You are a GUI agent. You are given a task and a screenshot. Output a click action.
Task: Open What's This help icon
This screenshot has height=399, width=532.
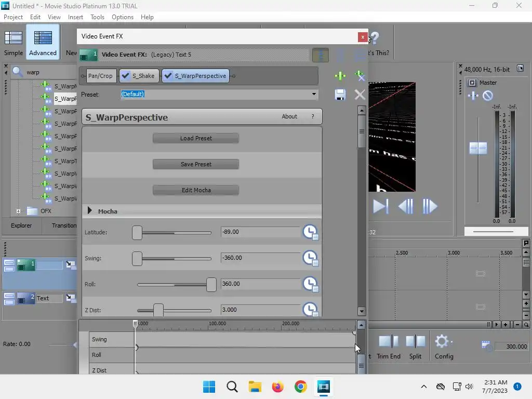[374, 37]
